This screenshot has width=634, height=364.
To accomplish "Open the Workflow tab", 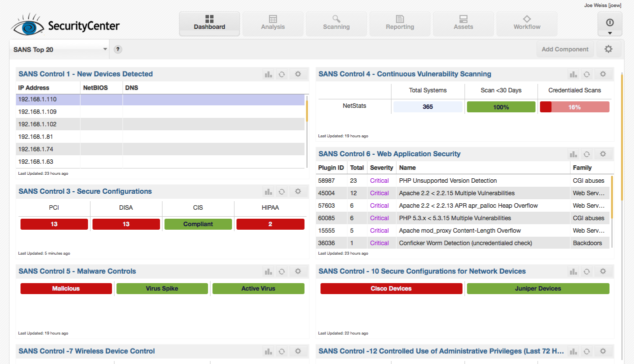I will tap(527, 24).
